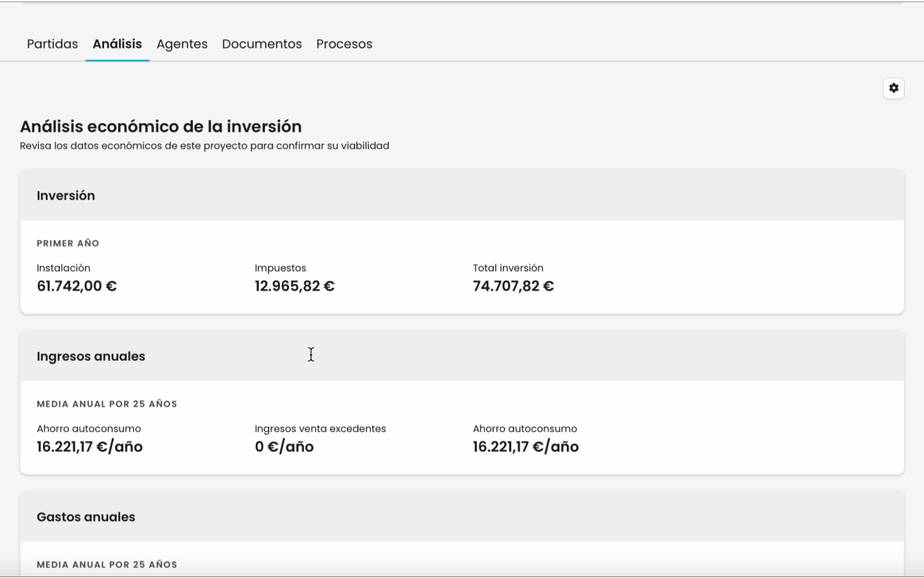Click the Ingresos venta excedentes label
The height and width of the screenshot is (578, 924).
coord(320,429)
